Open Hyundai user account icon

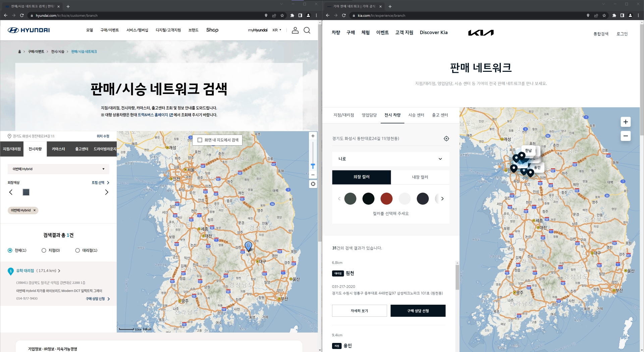point(295,30)
